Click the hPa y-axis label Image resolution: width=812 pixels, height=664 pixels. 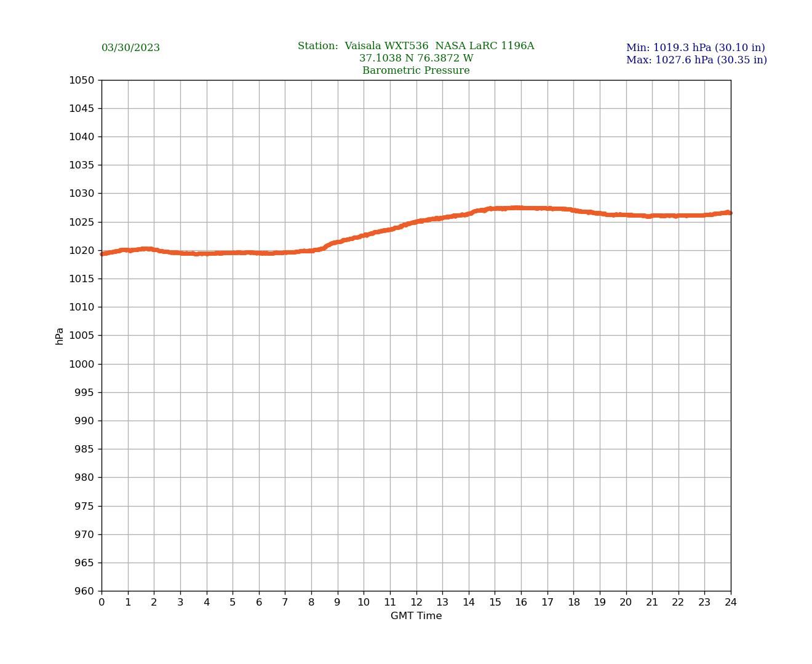pos(60,336)
